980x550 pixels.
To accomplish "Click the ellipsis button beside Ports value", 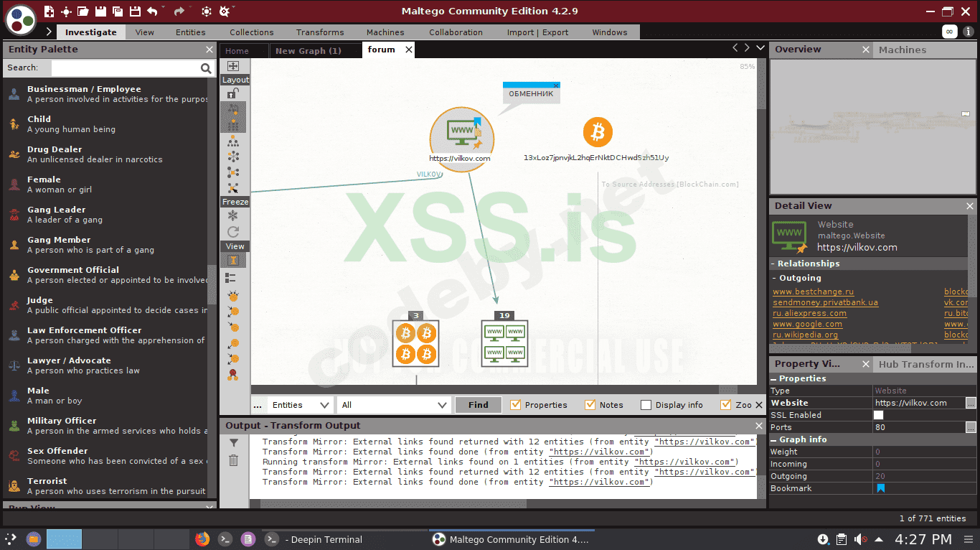I will click(971, 427).
